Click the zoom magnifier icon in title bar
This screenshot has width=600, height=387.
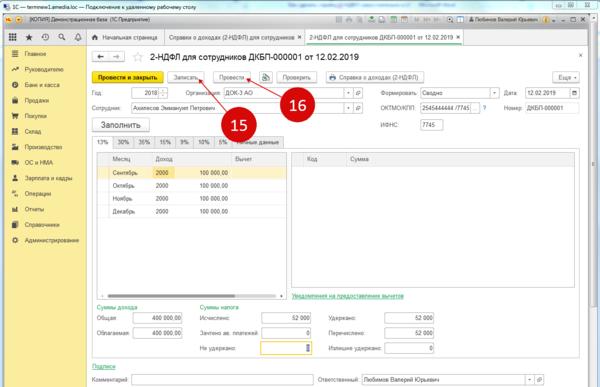[450, 20]
